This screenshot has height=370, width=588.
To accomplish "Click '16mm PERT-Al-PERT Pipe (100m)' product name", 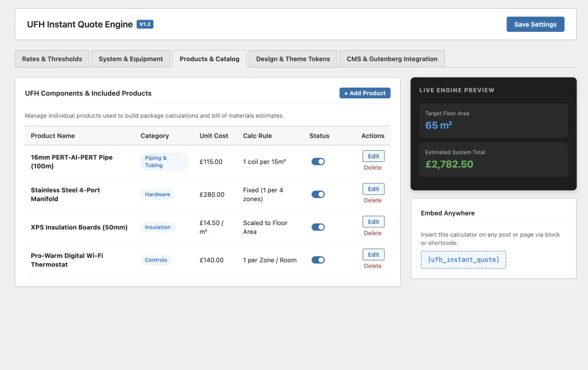I will pos(72,162).
